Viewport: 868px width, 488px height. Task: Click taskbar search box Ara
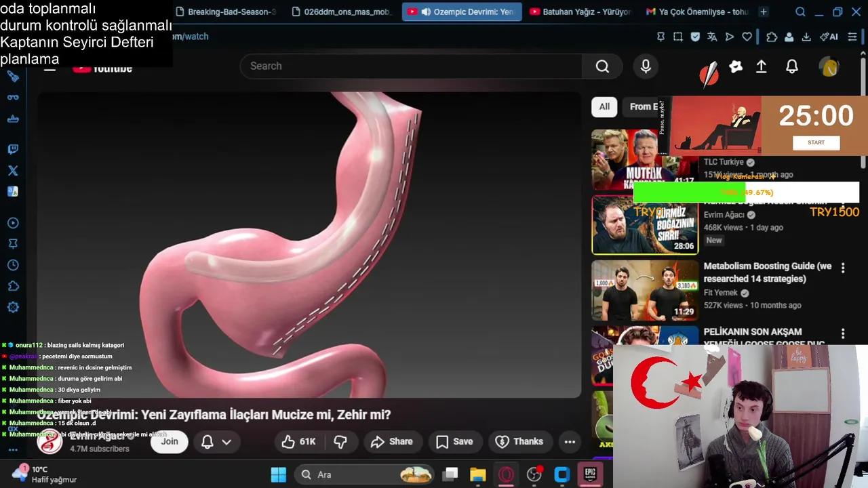pos(365,474)
